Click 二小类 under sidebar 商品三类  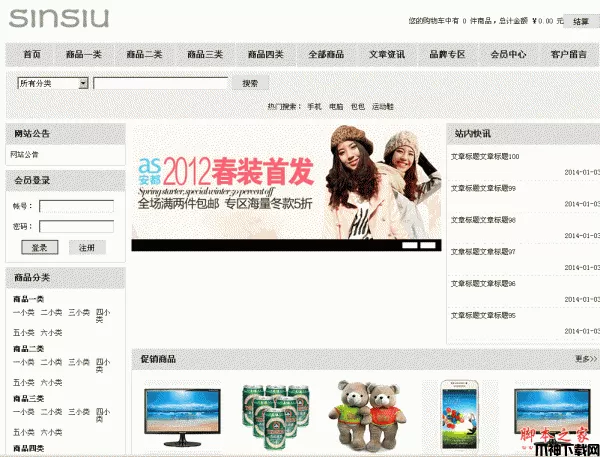click(51, 412)
